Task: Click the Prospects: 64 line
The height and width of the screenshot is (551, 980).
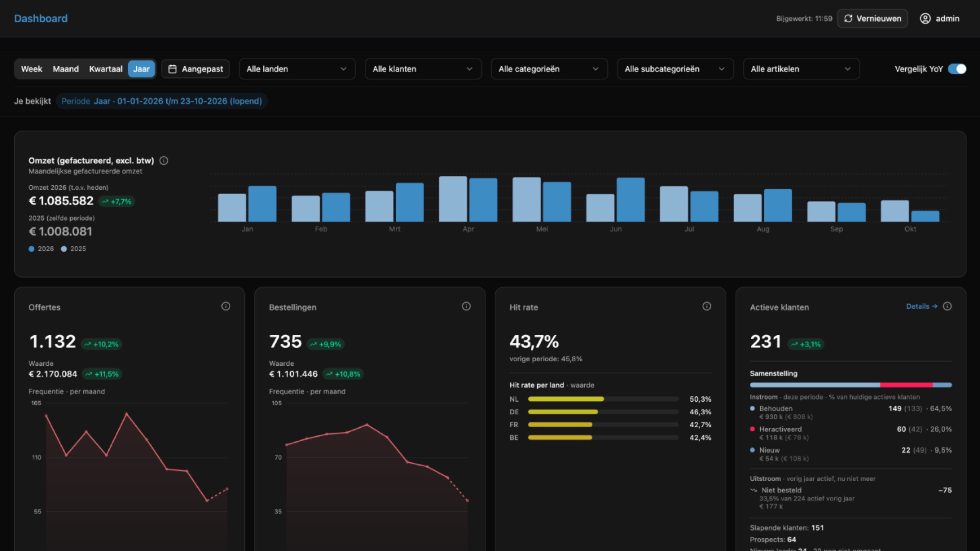Action: [773, 540]
